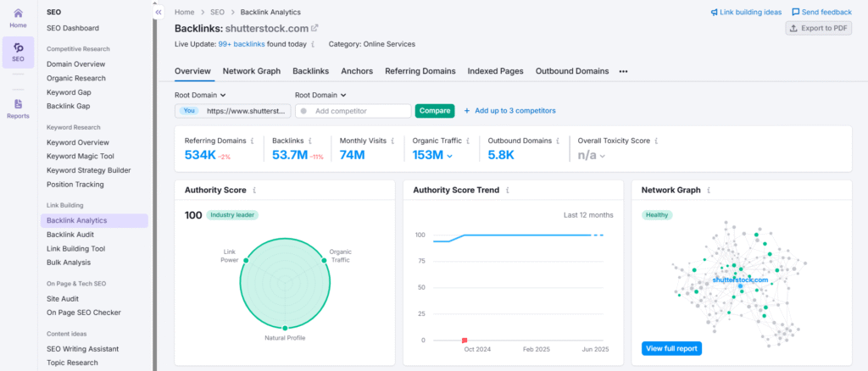Open the Link building ideas link
Image resolution: width=868 pixels, height=371 pixels.
click(x=746, y=12)
